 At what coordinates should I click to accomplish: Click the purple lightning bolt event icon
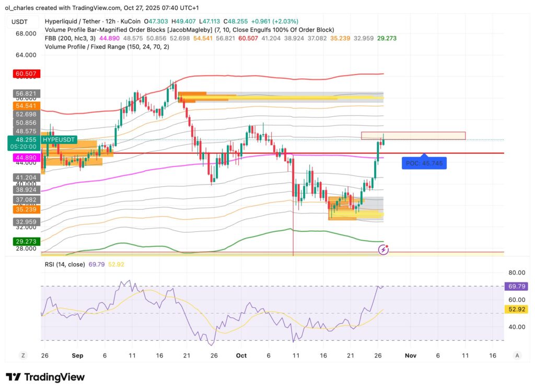pos(384,250)
